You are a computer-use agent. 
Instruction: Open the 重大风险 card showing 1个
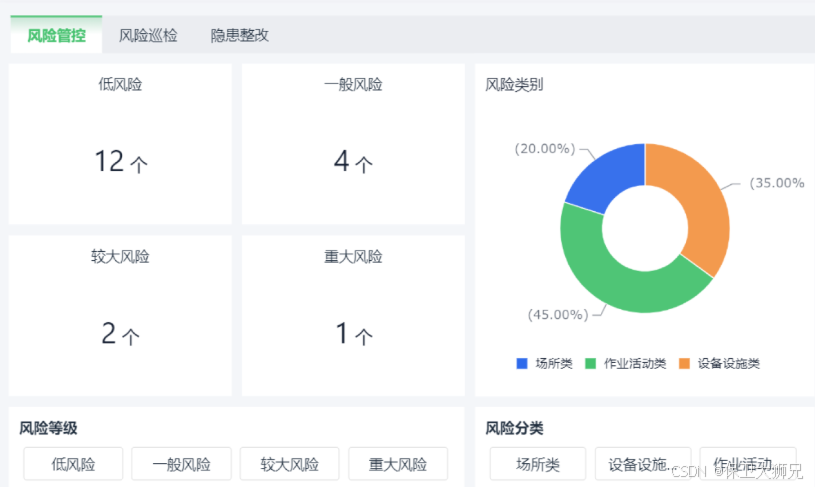(x=353, y=315)
